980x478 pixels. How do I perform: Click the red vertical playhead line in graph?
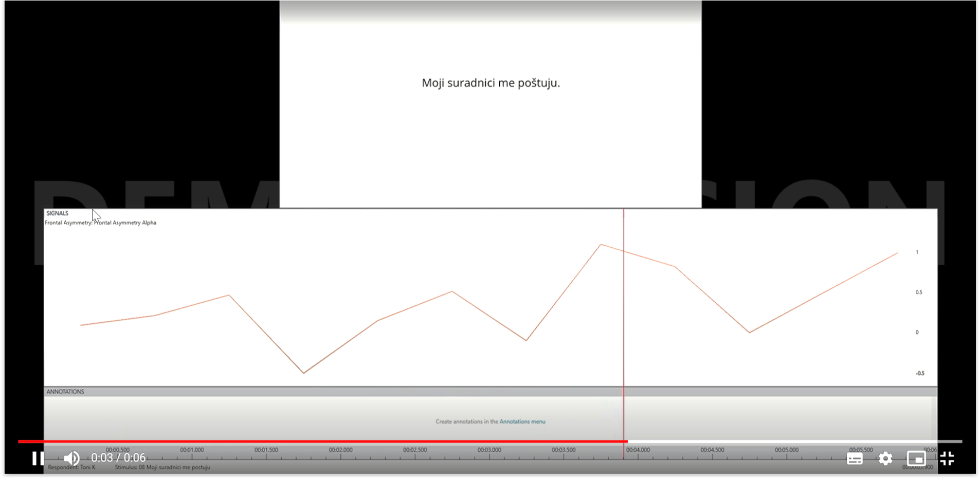coord(624,308)
